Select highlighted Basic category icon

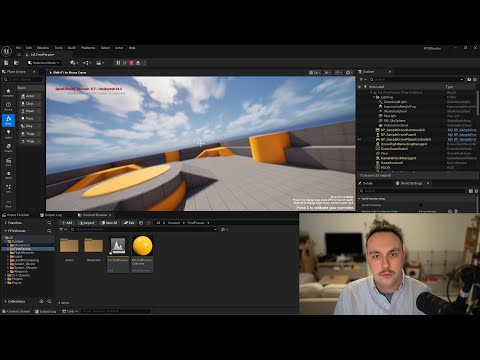pos(8,120)
